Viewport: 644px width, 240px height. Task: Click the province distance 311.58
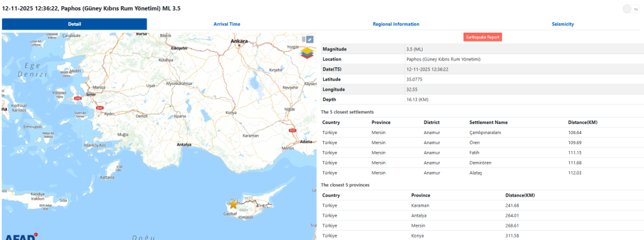point(512,236)
